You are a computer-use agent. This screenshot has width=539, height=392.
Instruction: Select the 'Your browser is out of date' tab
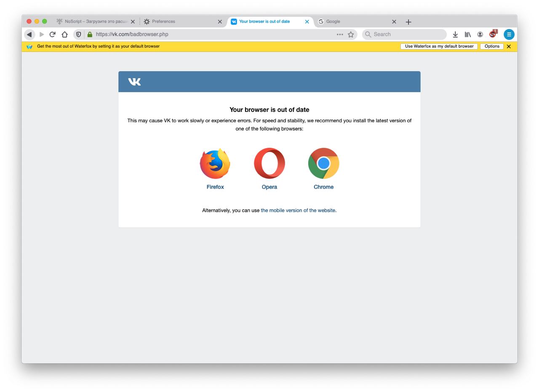pos(270,21)
